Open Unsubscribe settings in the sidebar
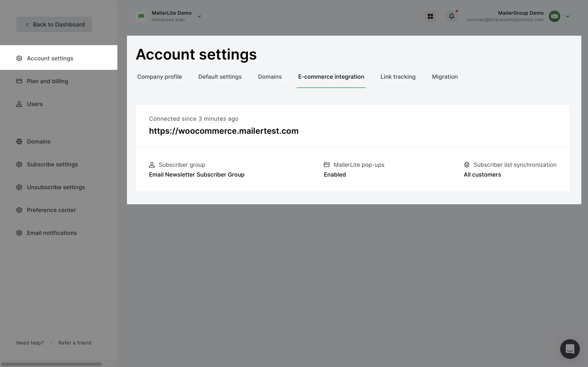This screenshot has width=588, height=367. [56, 187]
